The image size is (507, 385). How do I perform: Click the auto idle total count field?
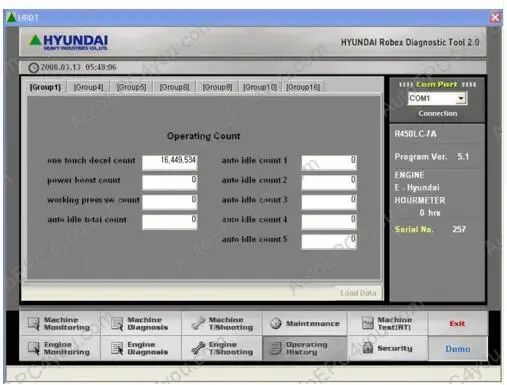click(x=170, y=222)
